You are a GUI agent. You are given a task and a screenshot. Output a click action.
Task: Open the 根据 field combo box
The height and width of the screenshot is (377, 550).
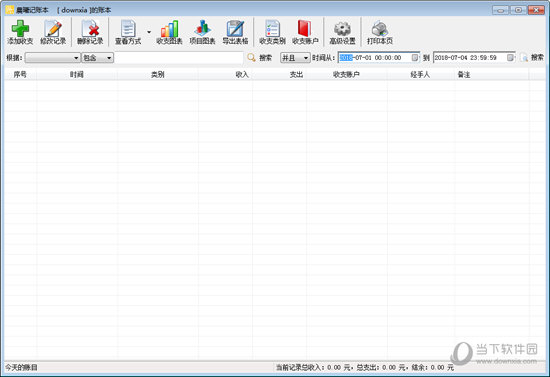pos(53,58)
